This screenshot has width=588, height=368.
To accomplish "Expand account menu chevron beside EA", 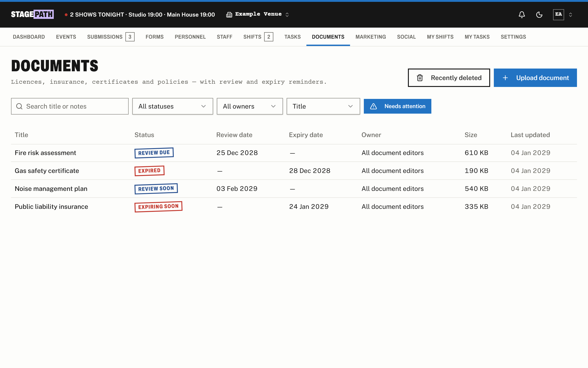I will click(571, 14).
